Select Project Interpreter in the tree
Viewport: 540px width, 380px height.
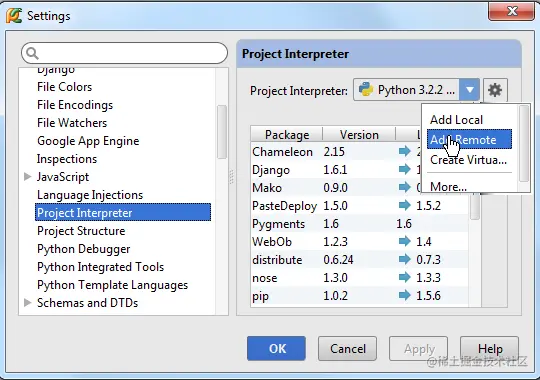pos(123,213)
